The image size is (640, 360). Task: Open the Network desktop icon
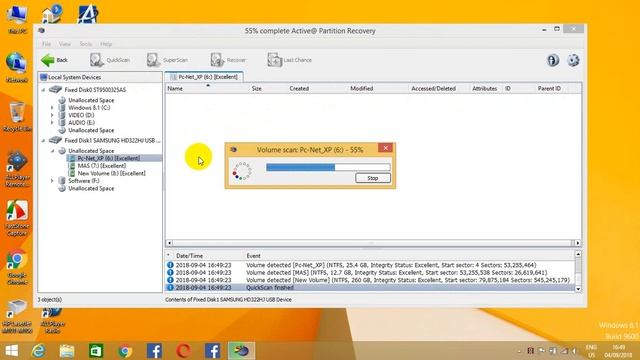click(x=17, y=68)
